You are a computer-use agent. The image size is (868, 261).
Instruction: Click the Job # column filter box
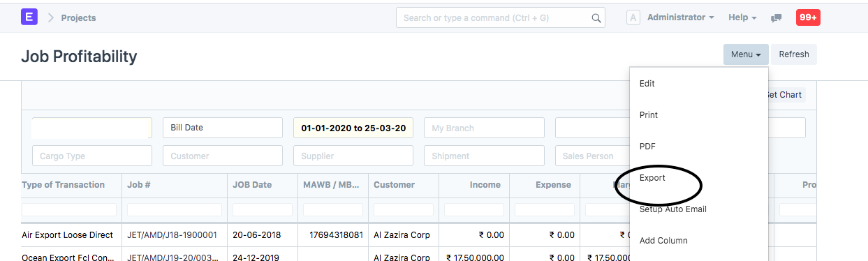pyautogui.click(x=175, y=209)
